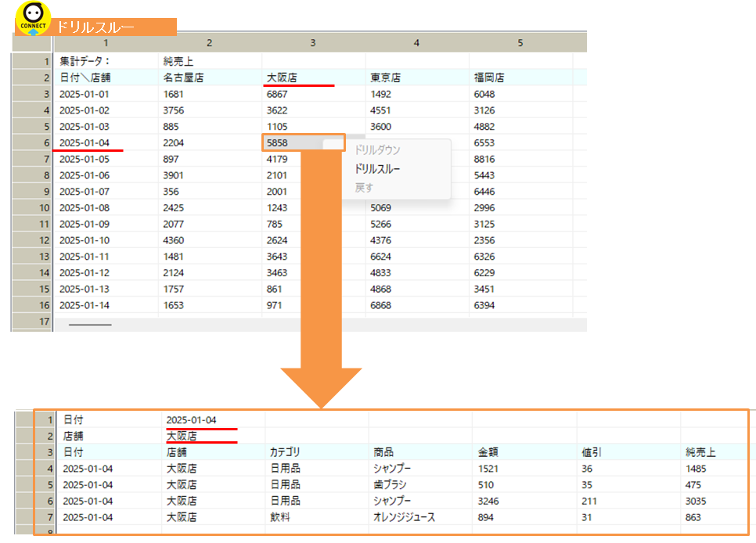This screenshot has height=543, width=756.
Task: Click the 名古屋店 header cell
Action: (210, 77)
